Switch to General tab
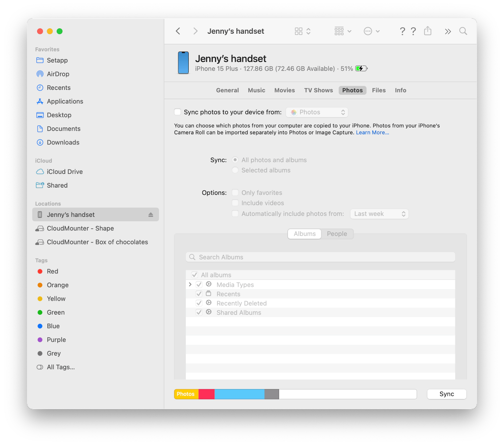The image size is (504, 445). (227, 90)
